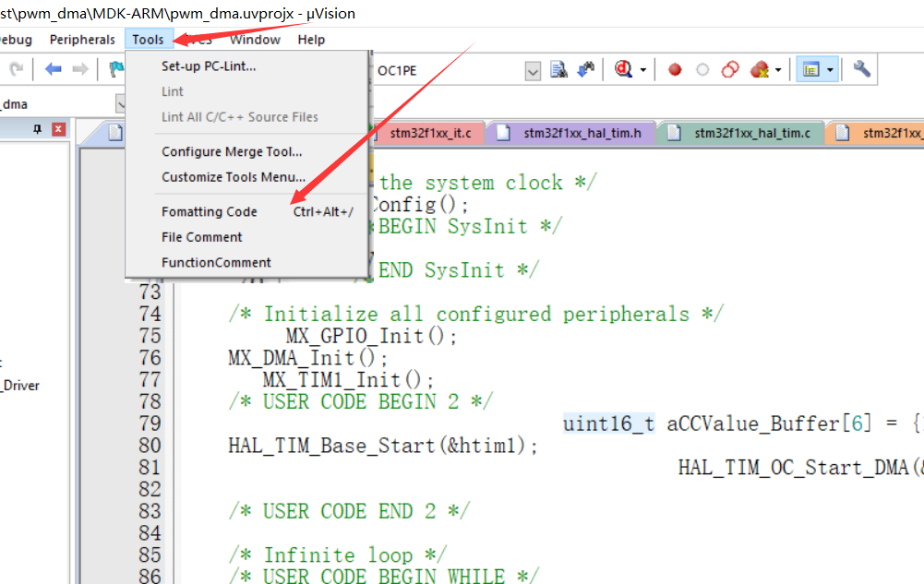Click on MX_TIM1_Init(); code line

coord(348,379)
